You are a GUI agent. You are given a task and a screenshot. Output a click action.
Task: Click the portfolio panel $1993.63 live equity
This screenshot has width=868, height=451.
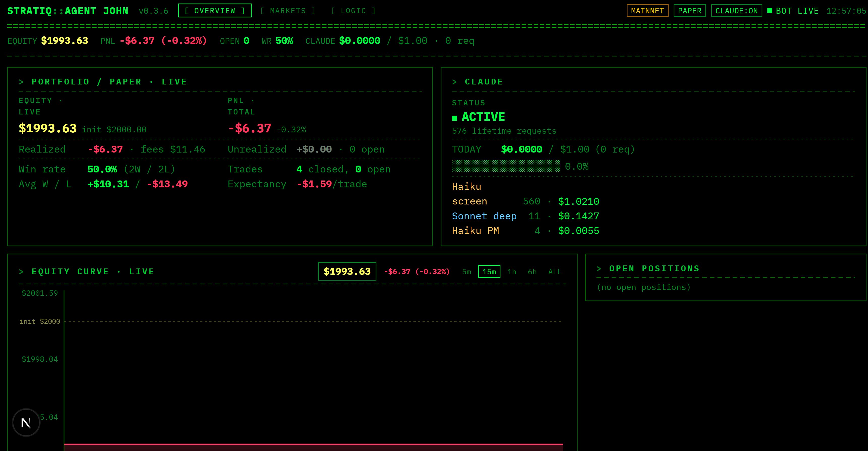[47, 128]
